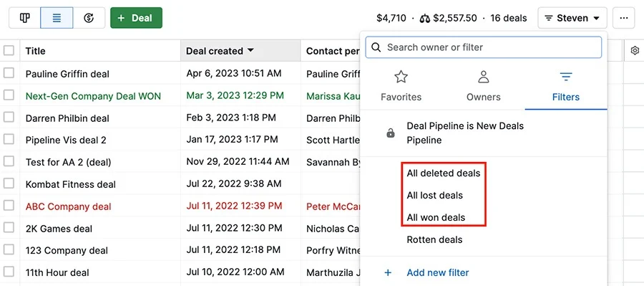Toggle the select-all header checkbox
This screenshot has width=644, height=286.
[9, 51]
